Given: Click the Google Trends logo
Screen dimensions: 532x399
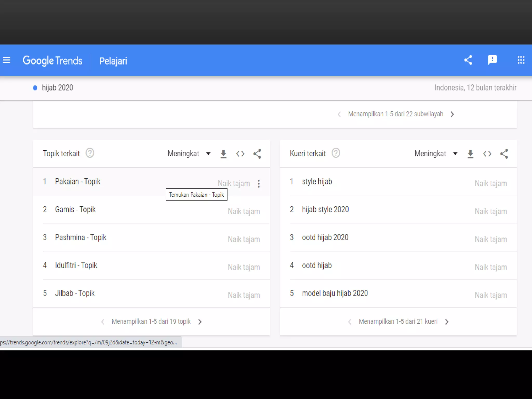Looking at the screenshot, I should click(x=52, y=61).
